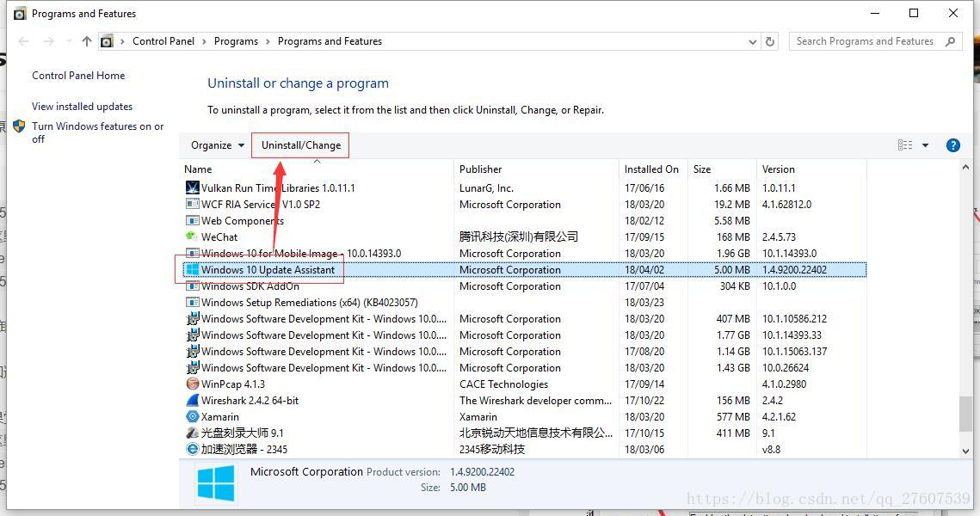Click the scroll up arrow of program list
Screen dimensions: 980x516
[x=965, y=169]
